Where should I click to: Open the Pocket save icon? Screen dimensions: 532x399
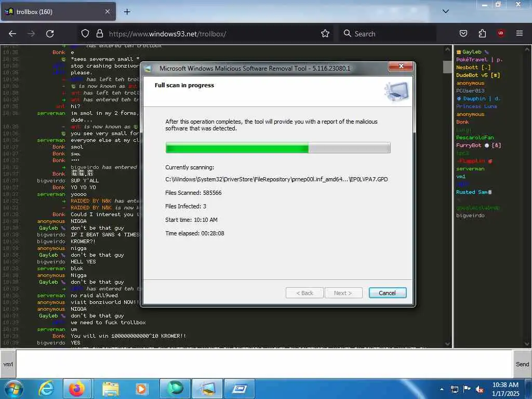click(463, 33)
